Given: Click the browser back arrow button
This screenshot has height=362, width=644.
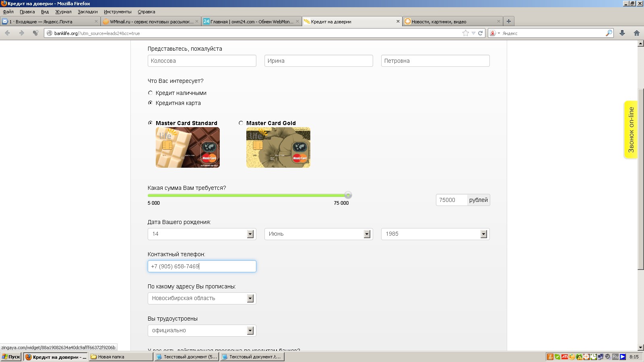Looking at the screenshot, I should [7, 33].
